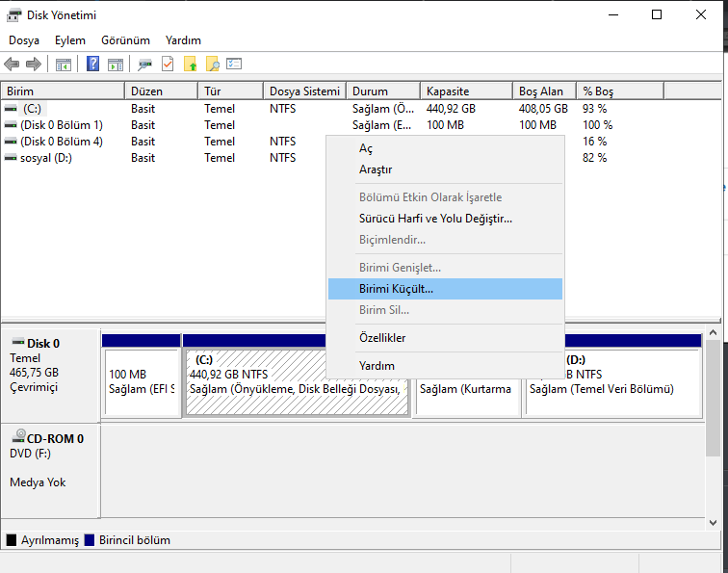Screen dimensions: 728x573
Task: Click the 93 % free percentage cell
Action: [595, 109]
